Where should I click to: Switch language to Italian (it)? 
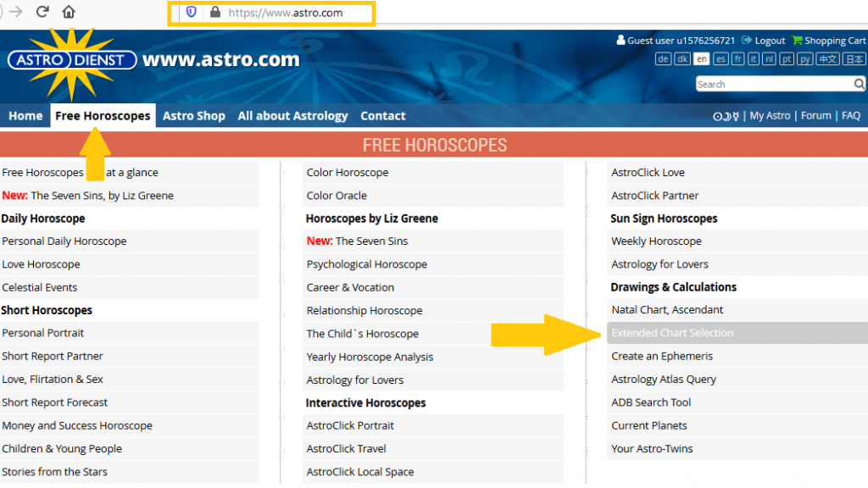(754, 58)
